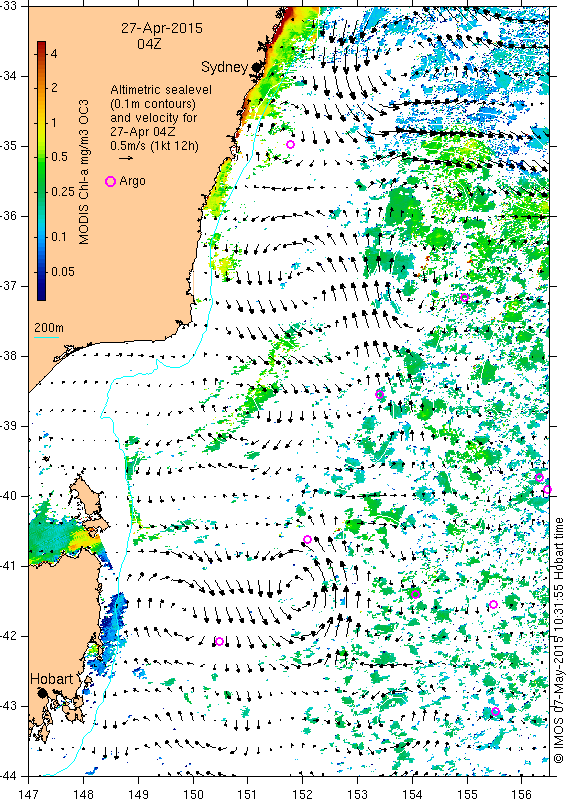The height and width of the screenshot is (800, 570).
Task: Click the colorbar tick label '0.05'
Action: point(62,271)
